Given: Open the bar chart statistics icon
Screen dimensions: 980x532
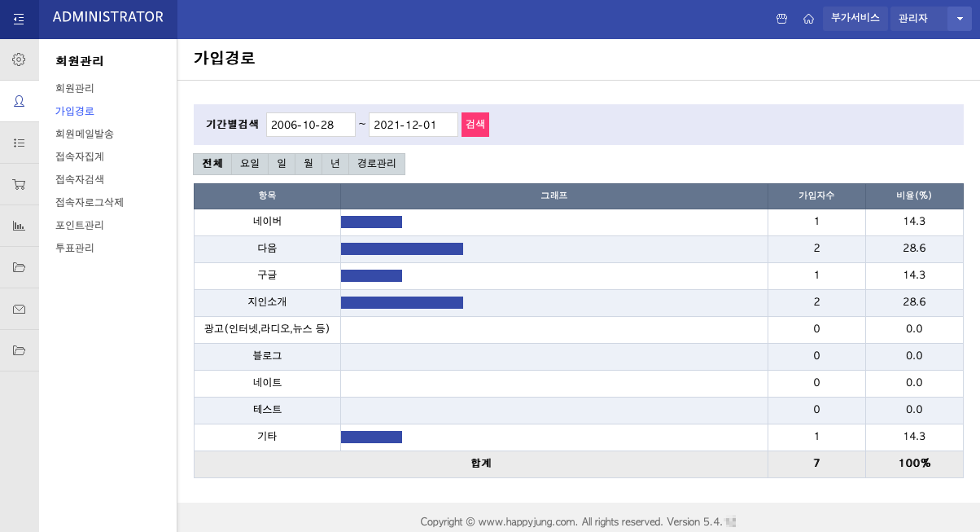Looking at the screenshot, I should click(x=19, y=226).
